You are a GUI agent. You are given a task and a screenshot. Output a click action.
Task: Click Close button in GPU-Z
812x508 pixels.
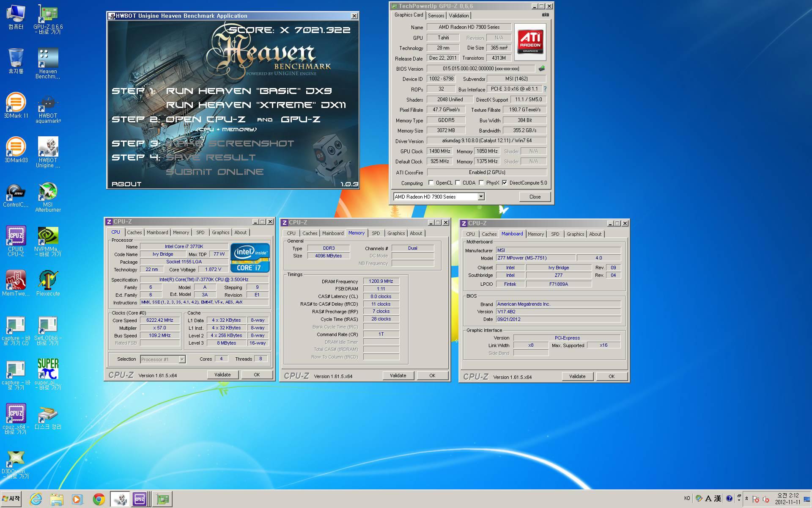click(535, 196)
